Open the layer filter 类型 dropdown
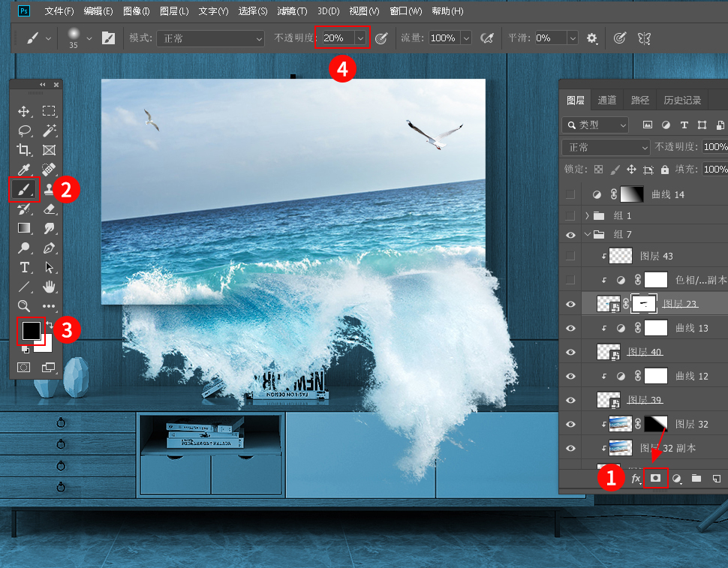Viewport: 728px width, 568px height. click(595, 125)
